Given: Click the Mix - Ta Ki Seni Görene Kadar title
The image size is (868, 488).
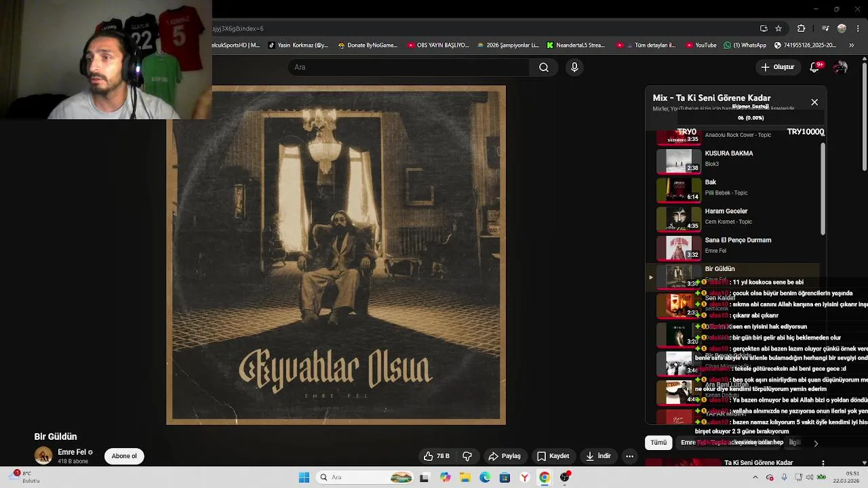Looking at the screenshot, I should tap(711, 98).
